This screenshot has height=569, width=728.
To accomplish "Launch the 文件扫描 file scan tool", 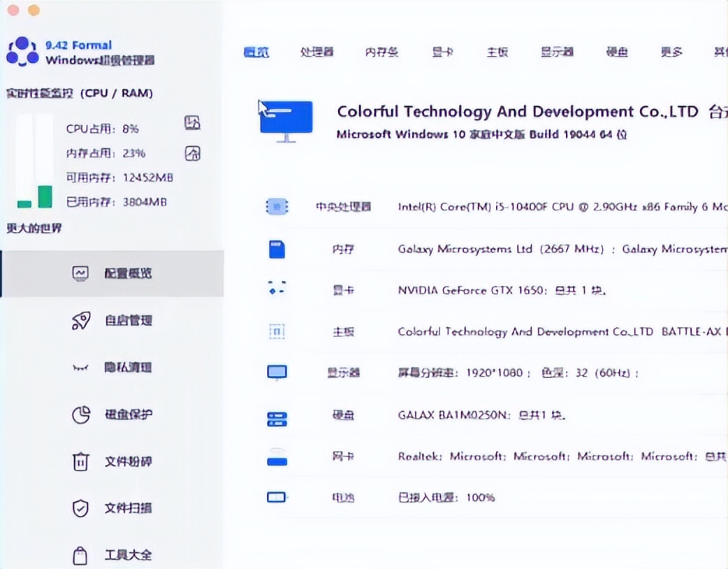I will 80,508.
